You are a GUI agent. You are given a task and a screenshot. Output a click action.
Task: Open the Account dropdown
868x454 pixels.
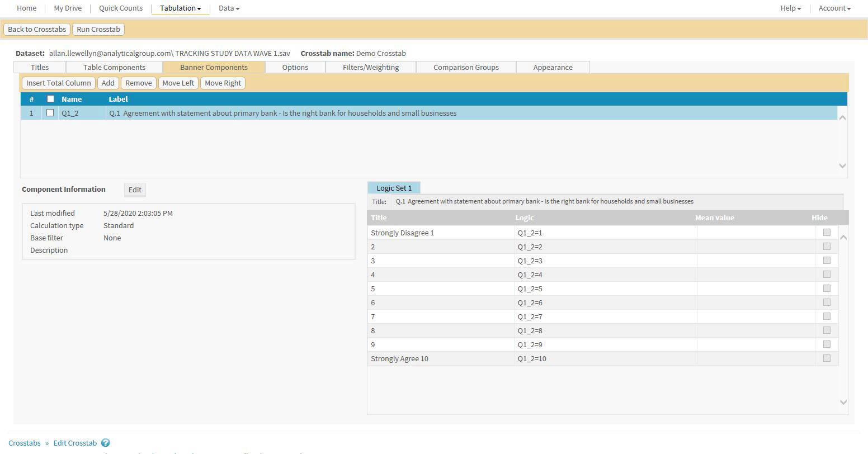tap(834, 8)
